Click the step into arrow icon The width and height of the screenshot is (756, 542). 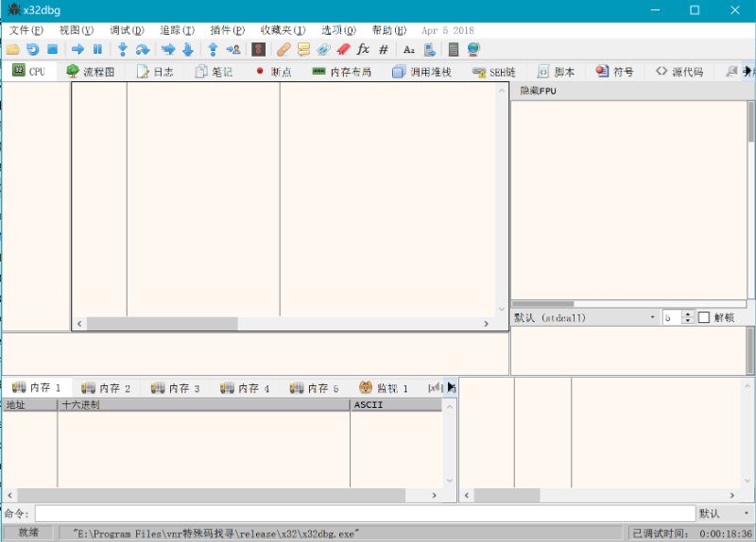click(122, 49)
